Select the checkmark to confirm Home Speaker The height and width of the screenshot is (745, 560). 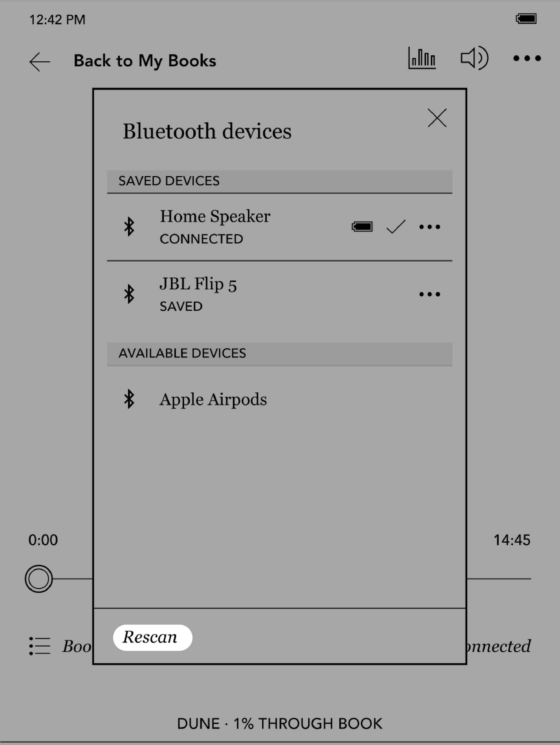tap(394, 226)
